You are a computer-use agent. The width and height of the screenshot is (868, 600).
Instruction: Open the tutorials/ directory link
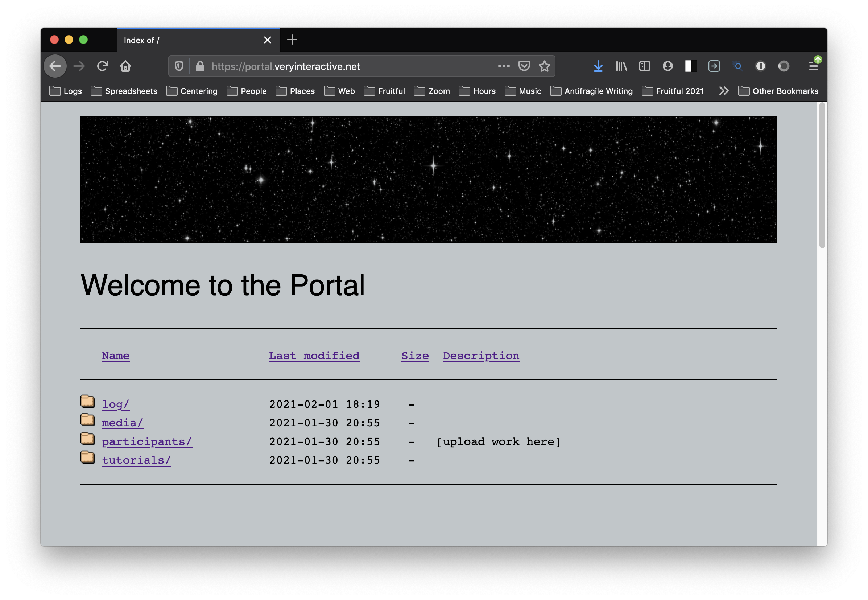(136, 460)
